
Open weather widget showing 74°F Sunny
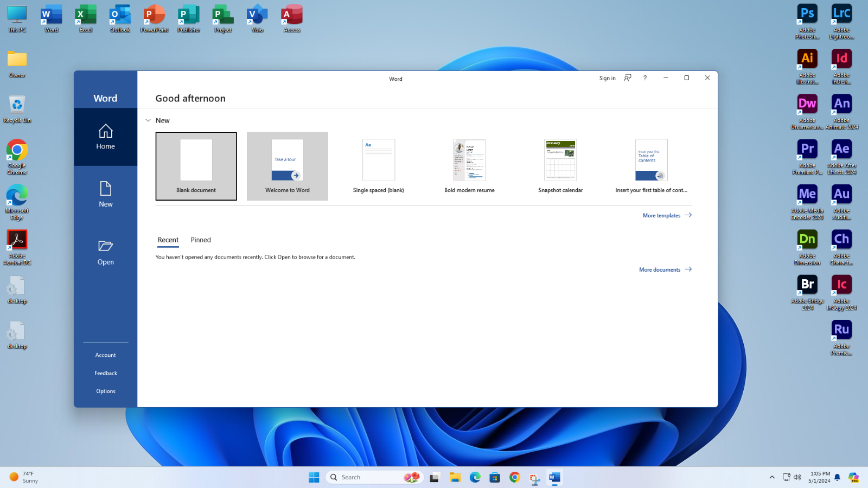(24, 477)
